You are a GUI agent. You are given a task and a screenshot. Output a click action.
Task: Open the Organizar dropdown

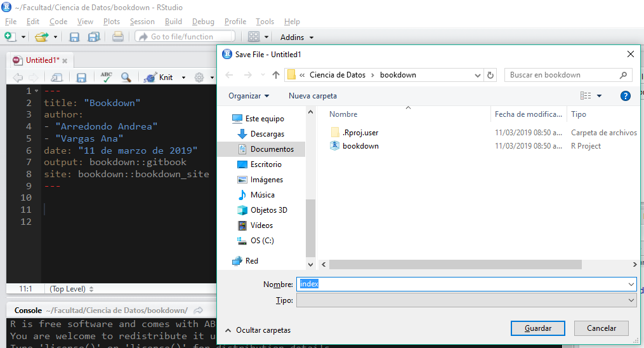click(249, 96)
